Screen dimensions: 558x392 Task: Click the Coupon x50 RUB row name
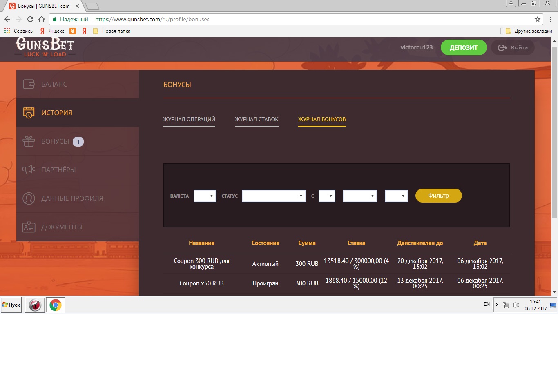point(201,283)
